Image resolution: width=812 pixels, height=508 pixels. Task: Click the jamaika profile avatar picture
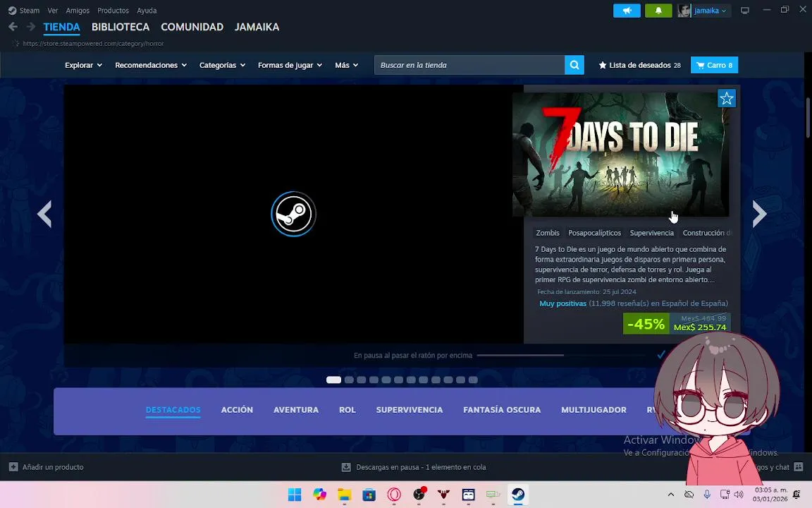pos(684,11)
